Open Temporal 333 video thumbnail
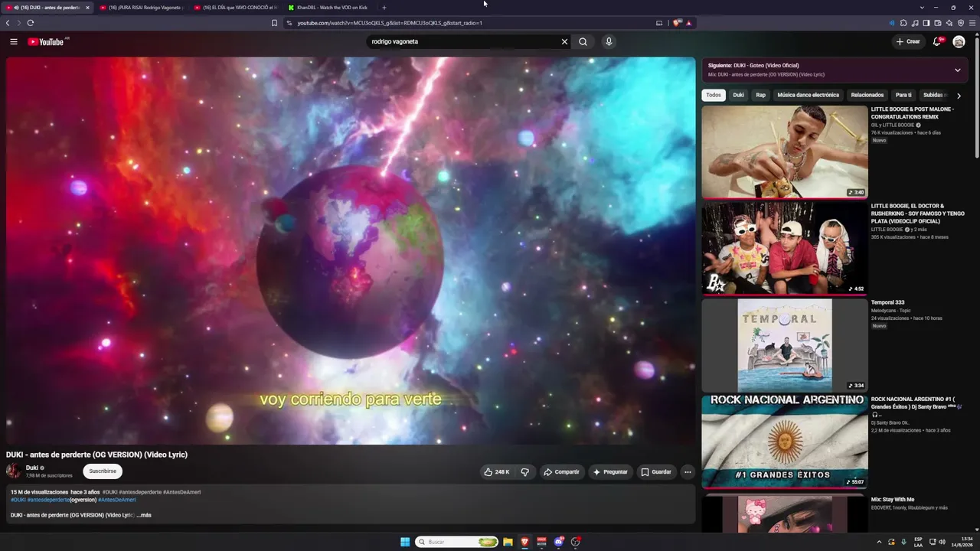 tap(785, 345)
